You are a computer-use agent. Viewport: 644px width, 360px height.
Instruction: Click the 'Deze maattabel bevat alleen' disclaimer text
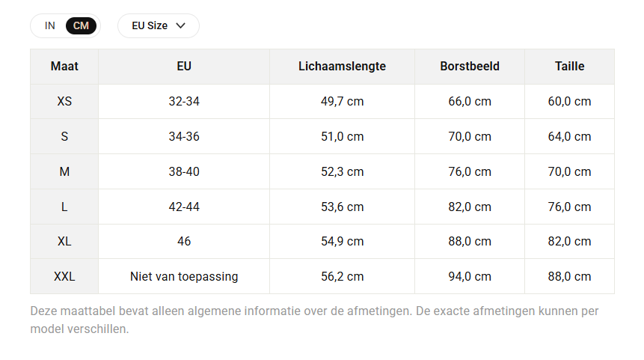tap(314, 320)
